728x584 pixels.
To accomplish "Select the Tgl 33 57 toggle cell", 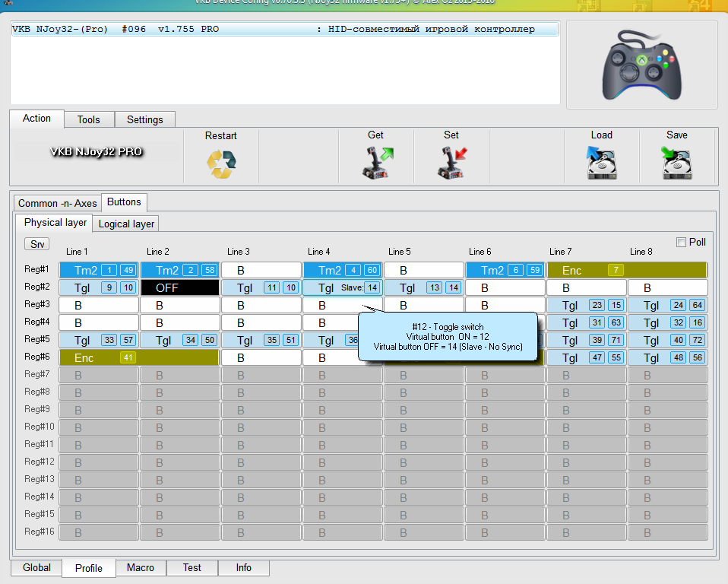I will click(99, 340).
